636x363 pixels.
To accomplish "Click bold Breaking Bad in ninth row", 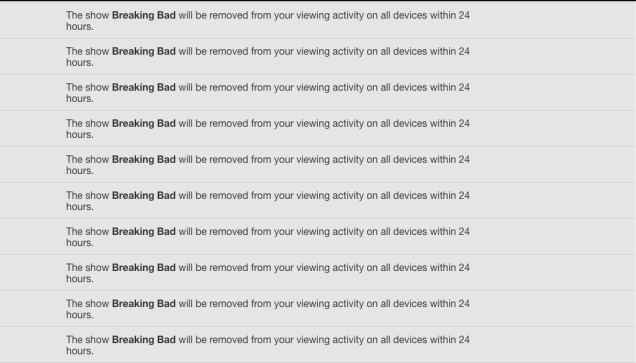I will click(144, 304).
